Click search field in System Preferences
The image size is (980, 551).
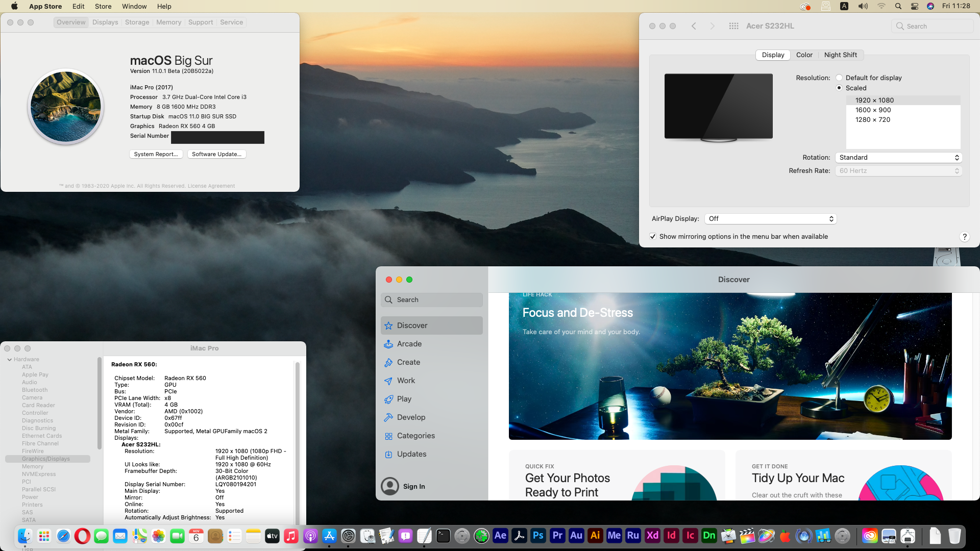[x=933, y=26]
